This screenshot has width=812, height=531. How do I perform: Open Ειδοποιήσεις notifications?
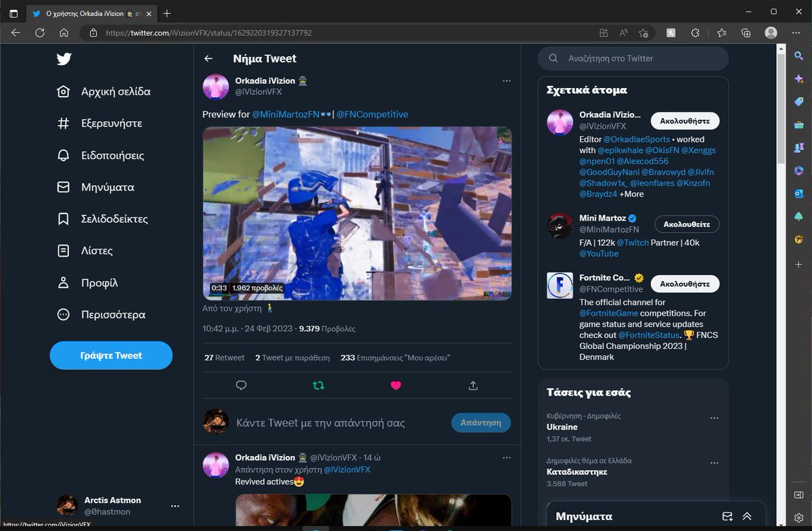click(100, 155)
